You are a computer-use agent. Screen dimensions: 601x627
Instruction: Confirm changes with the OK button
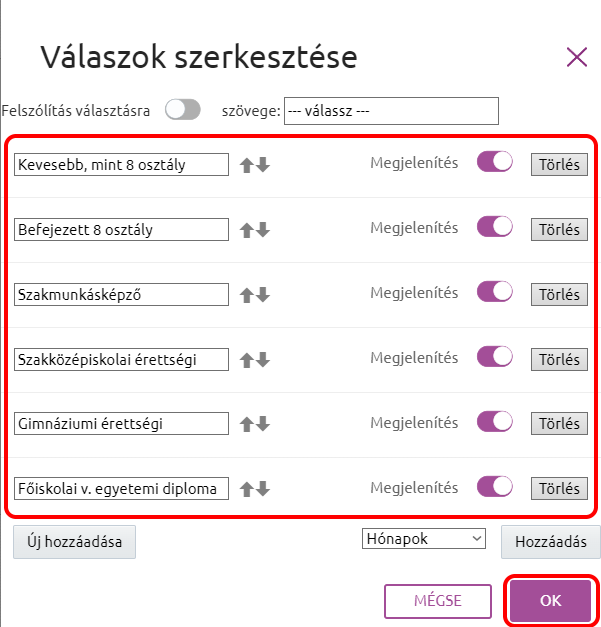[551, 601]
